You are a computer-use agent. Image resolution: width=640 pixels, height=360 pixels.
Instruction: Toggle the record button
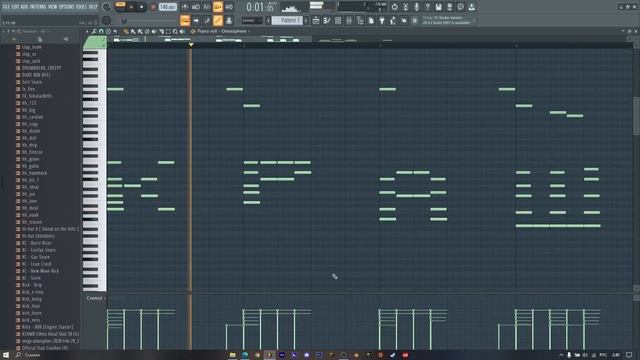(153, 7)
